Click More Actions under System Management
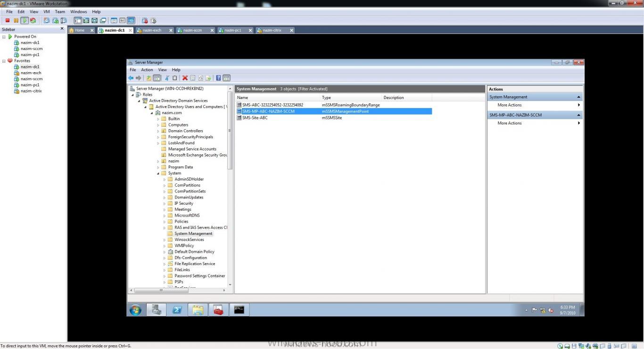 510,105
